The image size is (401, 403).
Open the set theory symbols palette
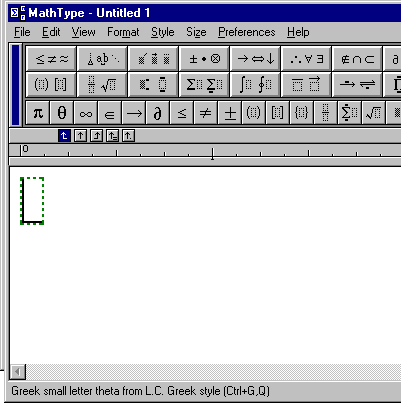pyautogui.click(x=357, y=59)
